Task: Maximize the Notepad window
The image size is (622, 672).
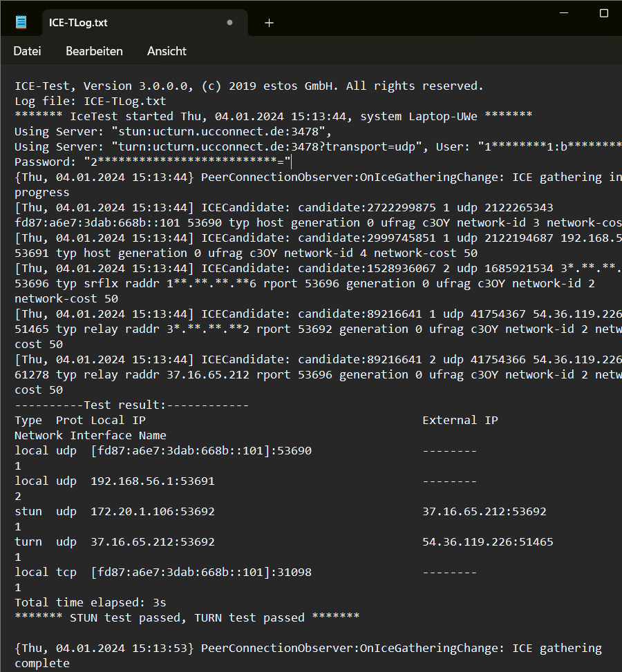Action: coord(603,13)
